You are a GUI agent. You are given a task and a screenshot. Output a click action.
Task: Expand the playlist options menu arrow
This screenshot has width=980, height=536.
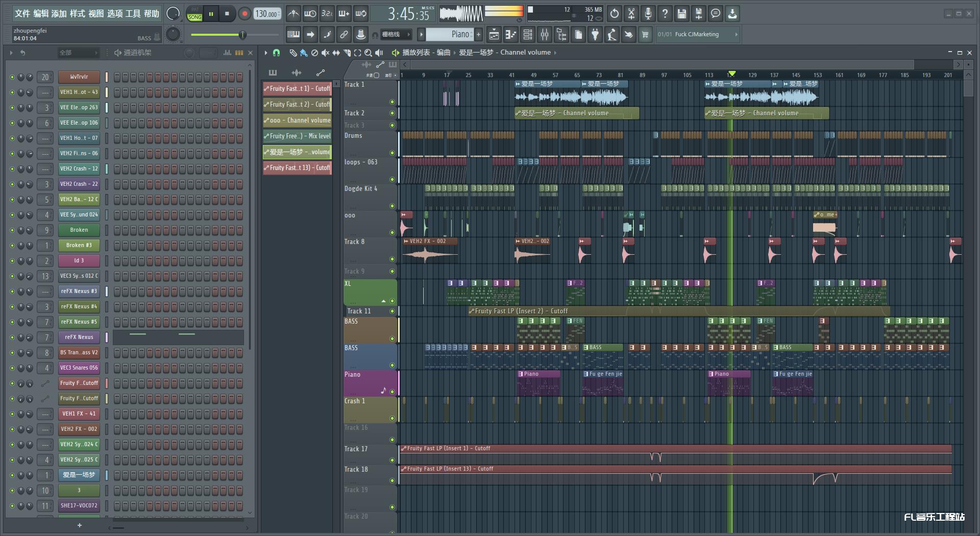click(266, 53)
